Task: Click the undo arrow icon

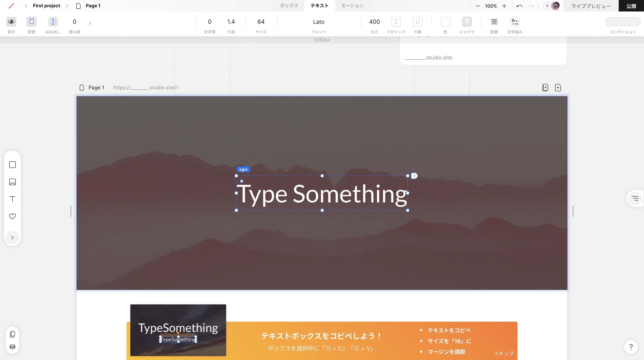Action: click(519, 6)
